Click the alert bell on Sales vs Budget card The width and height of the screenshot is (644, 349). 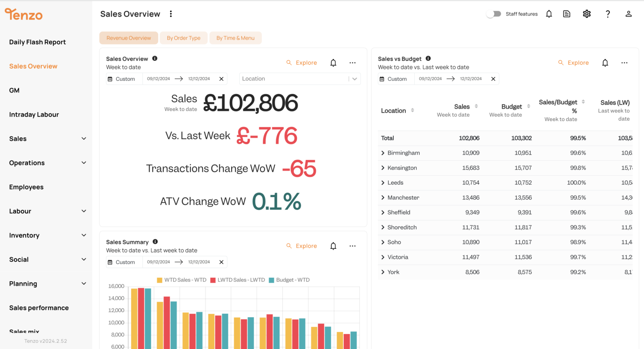point(605,63)
